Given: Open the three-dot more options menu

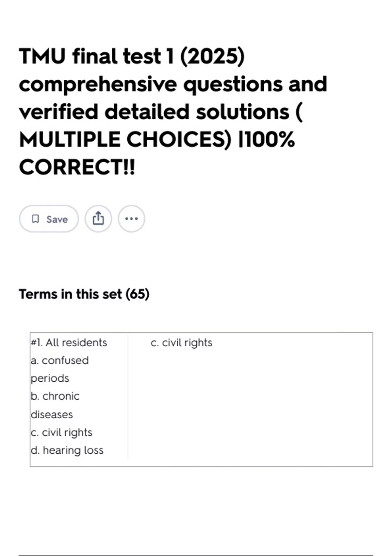Looking at the screenshot, I should pos(131,219).
